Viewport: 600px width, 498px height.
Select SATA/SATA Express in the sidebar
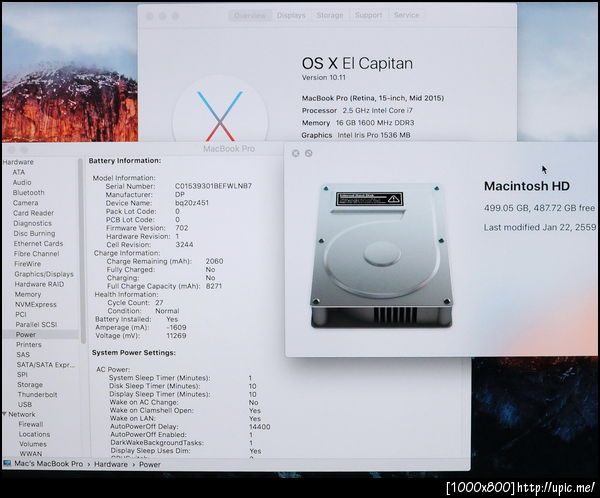pos(46,365)
